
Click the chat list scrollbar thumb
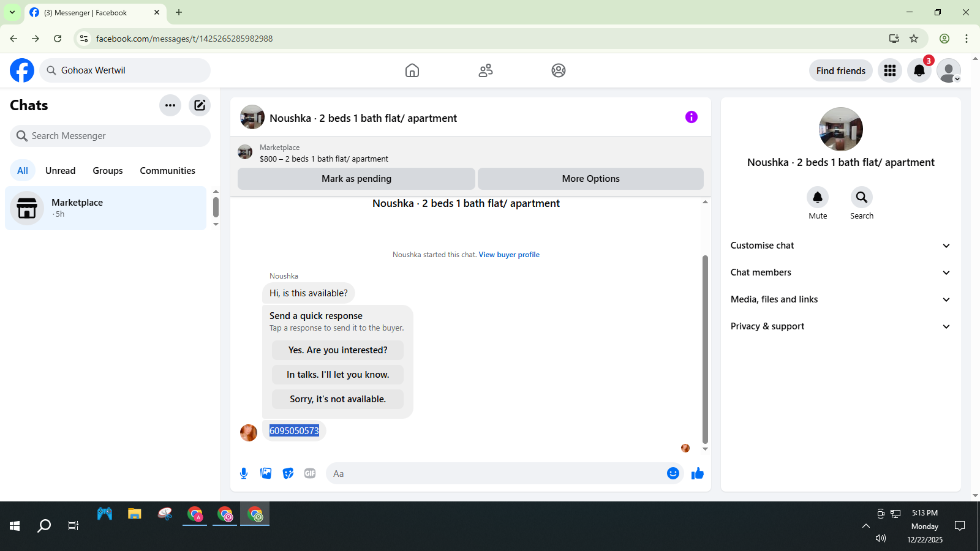(216, 207)
